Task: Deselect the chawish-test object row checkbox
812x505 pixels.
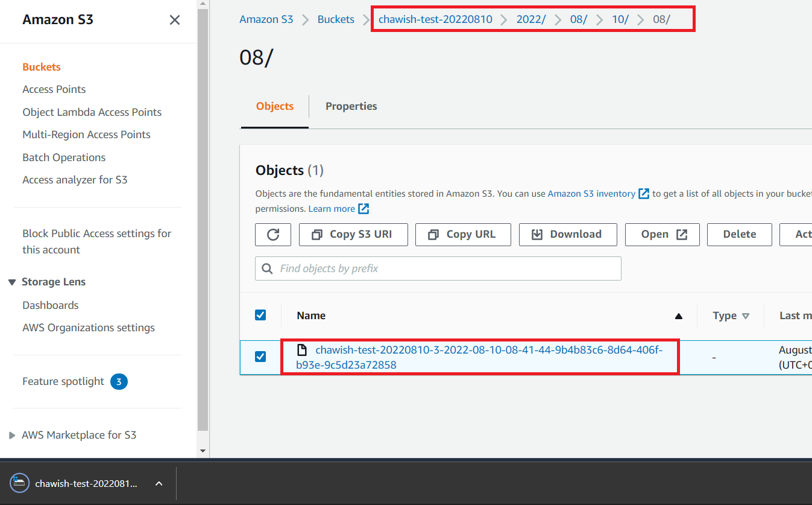Action: (260, 356)
